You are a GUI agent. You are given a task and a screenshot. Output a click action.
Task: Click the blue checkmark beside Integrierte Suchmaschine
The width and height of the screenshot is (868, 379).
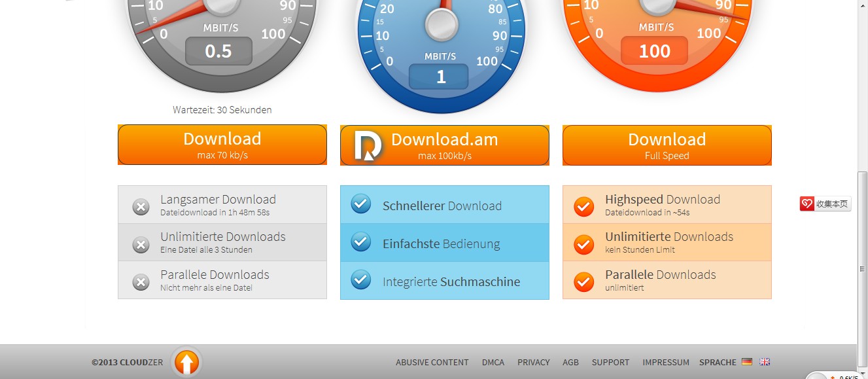[x=360, y=280]
